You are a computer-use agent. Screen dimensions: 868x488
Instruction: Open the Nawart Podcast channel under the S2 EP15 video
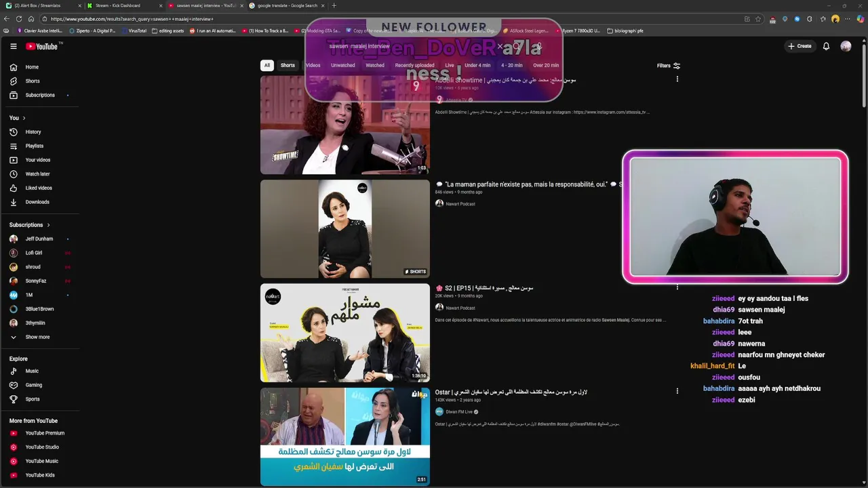pos(460,308)
